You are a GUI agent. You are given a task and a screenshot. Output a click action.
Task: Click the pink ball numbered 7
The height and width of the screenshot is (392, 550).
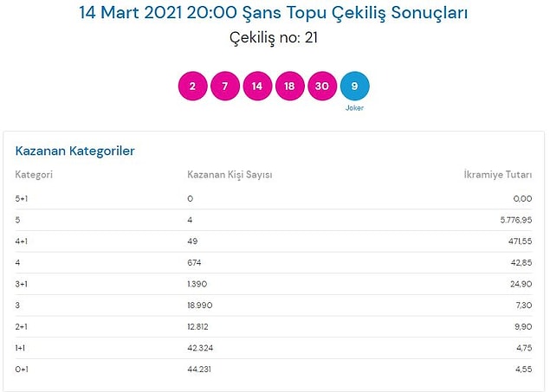(225, 86)
